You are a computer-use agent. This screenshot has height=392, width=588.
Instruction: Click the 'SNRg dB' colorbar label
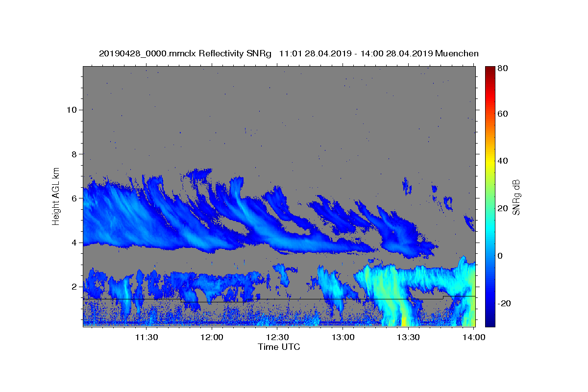[x=515, y=197]
